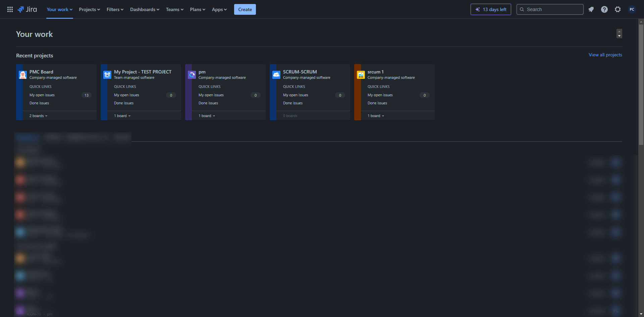Viewport: 644px width, 317px height.
Task: Focus the Search field
Action: (550, 9)
